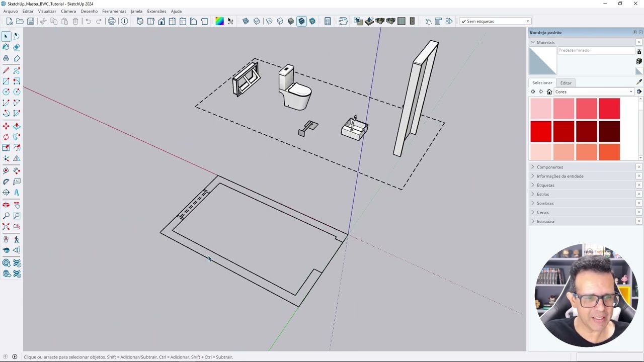Toggle Shaded with Textures style
The height and width of the screenshot is (362, 644).
point(301,21)
